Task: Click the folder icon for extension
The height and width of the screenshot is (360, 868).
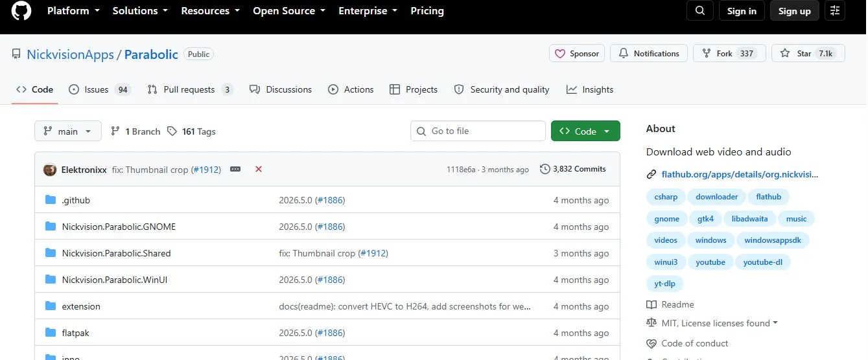Action: 51,306
